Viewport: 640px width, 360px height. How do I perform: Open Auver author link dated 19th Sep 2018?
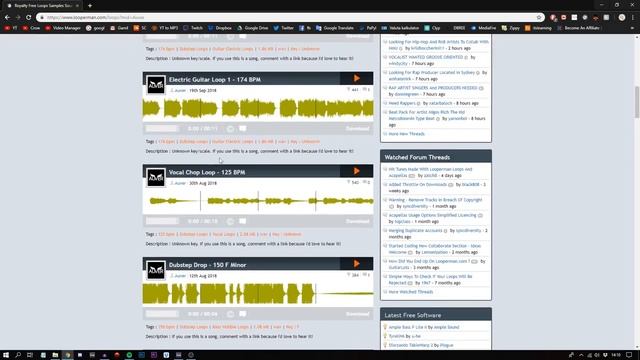click(x=180, y=91)
